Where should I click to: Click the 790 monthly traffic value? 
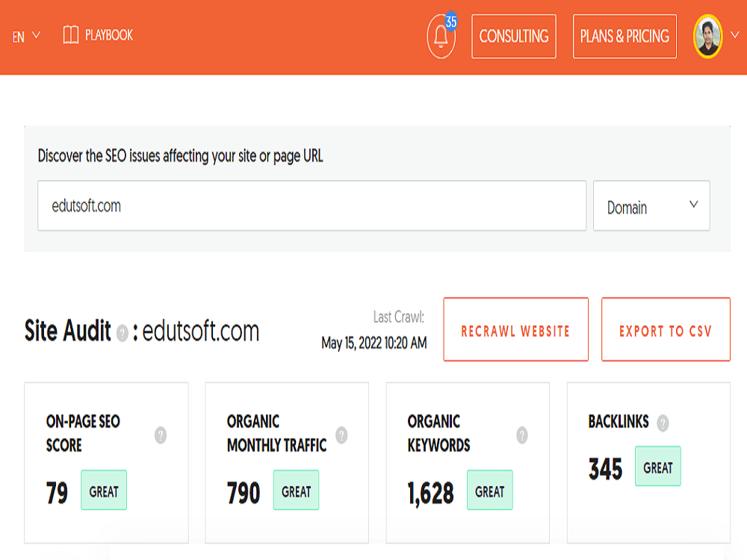(x=244, y=493)
